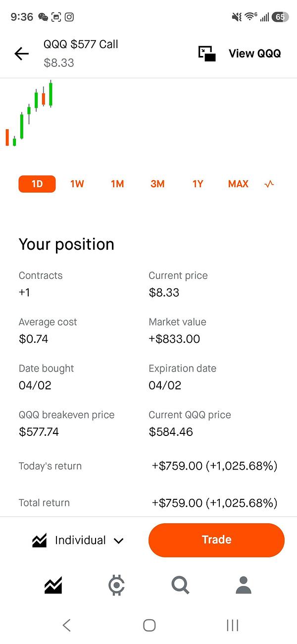Open the search tab icon

click(180, 586)
